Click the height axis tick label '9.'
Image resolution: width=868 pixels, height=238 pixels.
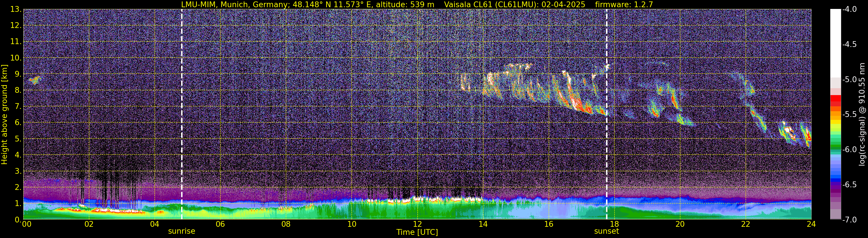click(x=18, y=74)
